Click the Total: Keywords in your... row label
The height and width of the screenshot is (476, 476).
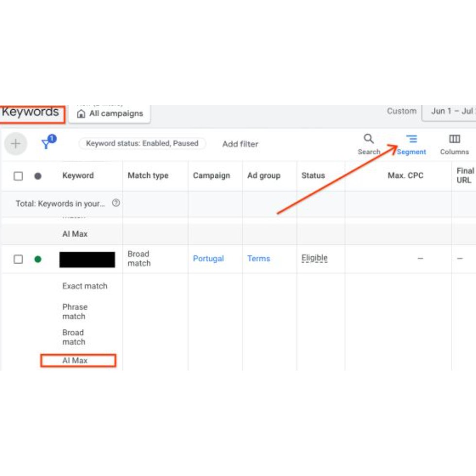click(x=60, y=204)
